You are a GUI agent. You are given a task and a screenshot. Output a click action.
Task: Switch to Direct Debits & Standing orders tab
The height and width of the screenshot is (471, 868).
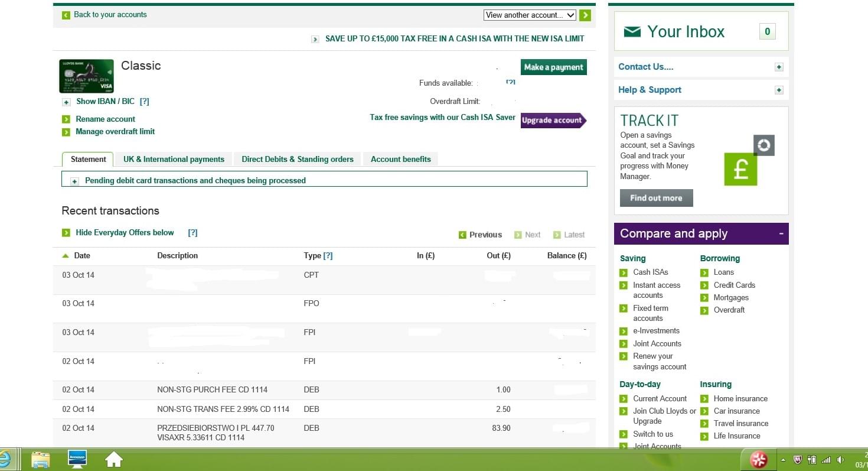click(298, 159)
